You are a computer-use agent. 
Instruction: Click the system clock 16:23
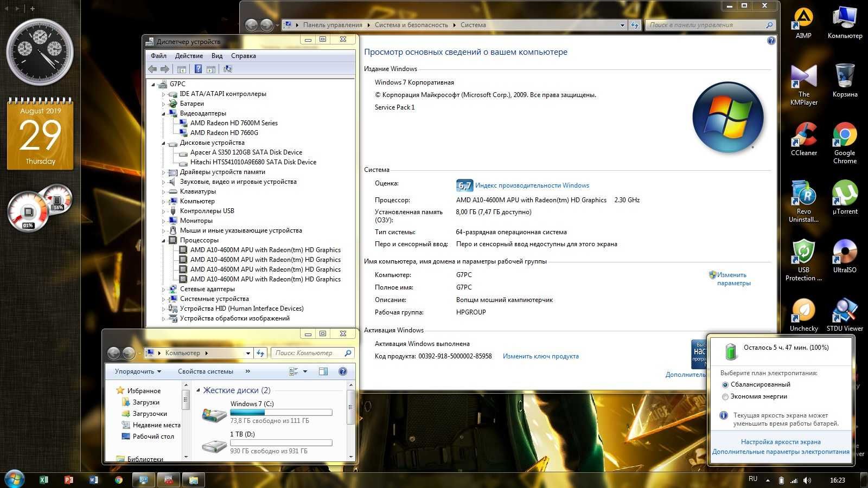click(837, 480)
